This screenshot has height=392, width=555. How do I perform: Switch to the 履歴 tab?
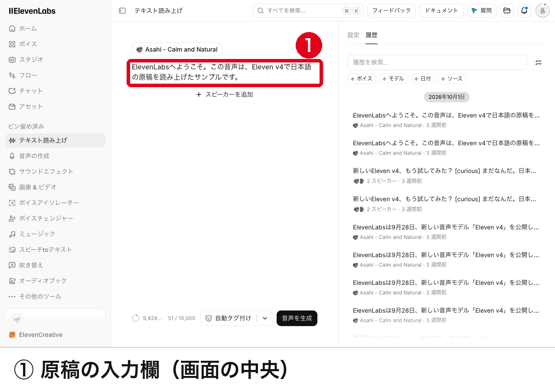[x=372, y=35]
